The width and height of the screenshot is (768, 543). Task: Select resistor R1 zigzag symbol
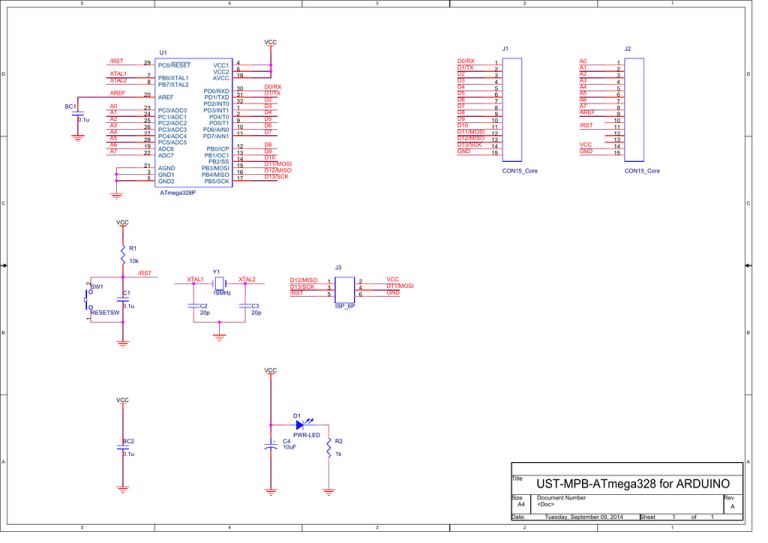(123, 256)
